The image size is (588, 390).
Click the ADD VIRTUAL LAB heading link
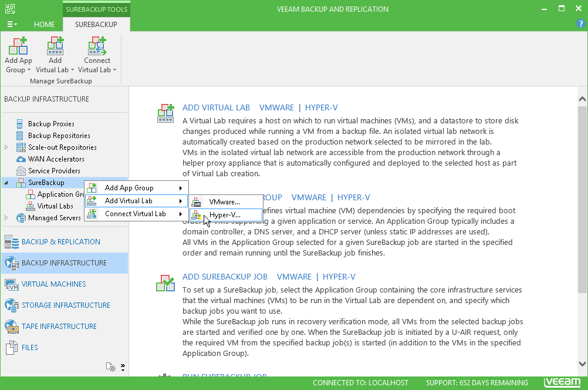tap(216, 107)
